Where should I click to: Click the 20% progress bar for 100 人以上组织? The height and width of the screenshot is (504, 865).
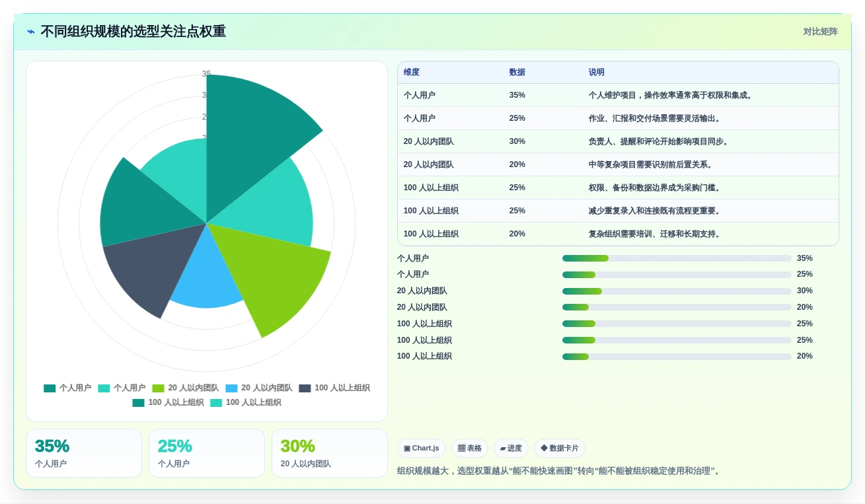(x=677, y=357)
